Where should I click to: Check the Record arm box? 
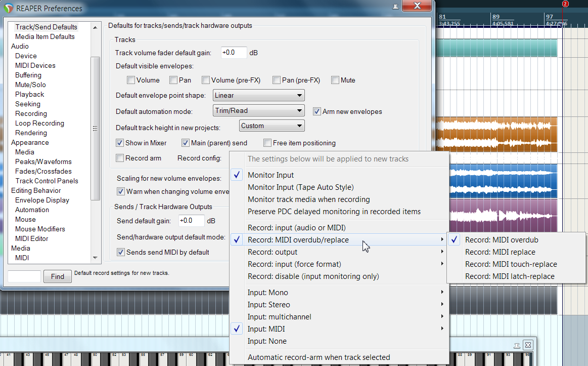120,158
